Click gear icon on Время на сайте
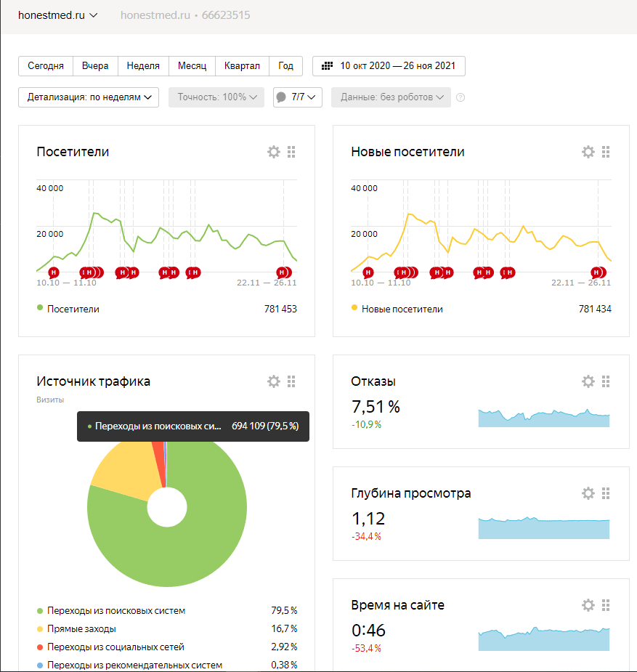This screenshot has width=637, height=672. click(588, 605)
